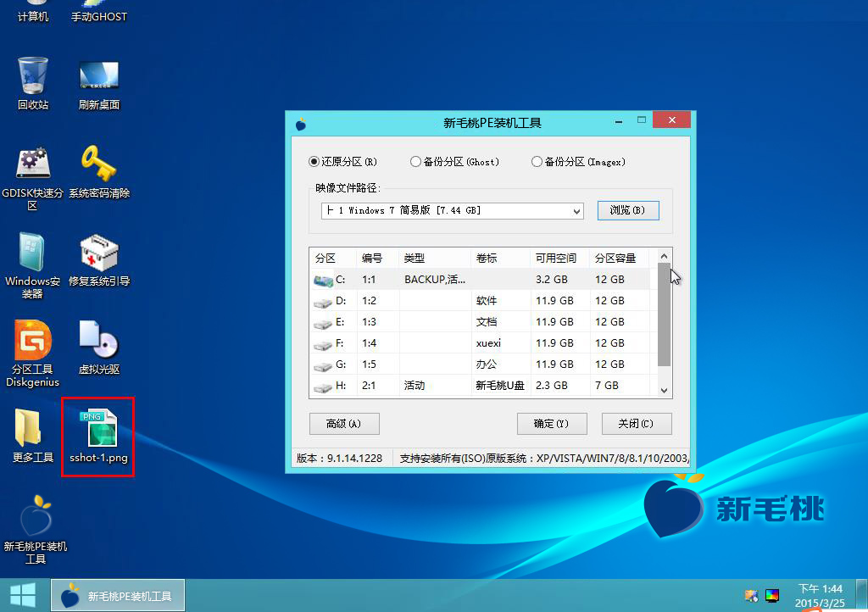Viewport: 868px width, 612px height.
Task: Sort by the 分区 column header
Action: [332, 258]
